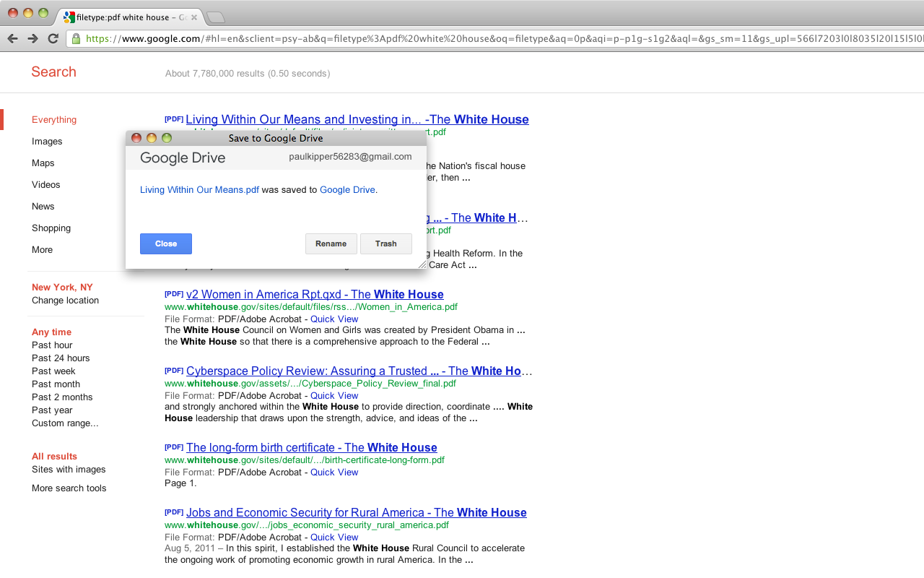Filter results to Past 24 hours

[x=61, y=358]
